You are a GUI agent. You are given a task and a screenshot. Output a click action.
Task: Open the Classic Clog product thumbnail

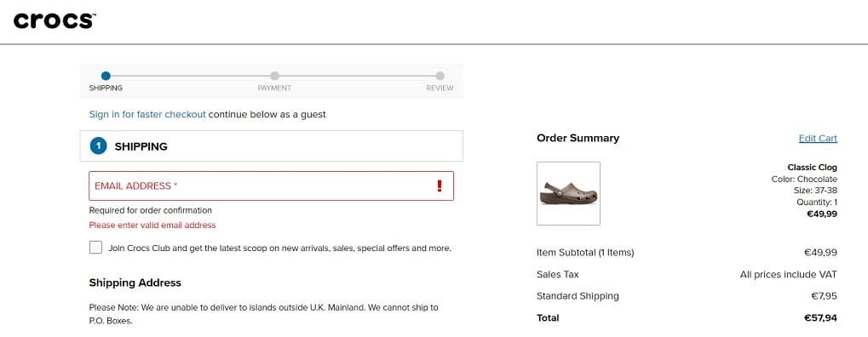[x=568, y=194]
